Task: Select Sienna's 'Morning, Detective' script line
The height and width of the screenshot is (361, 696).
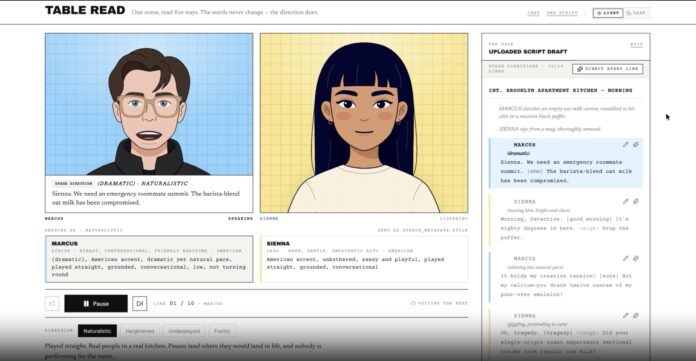Action: coord(566,220)
